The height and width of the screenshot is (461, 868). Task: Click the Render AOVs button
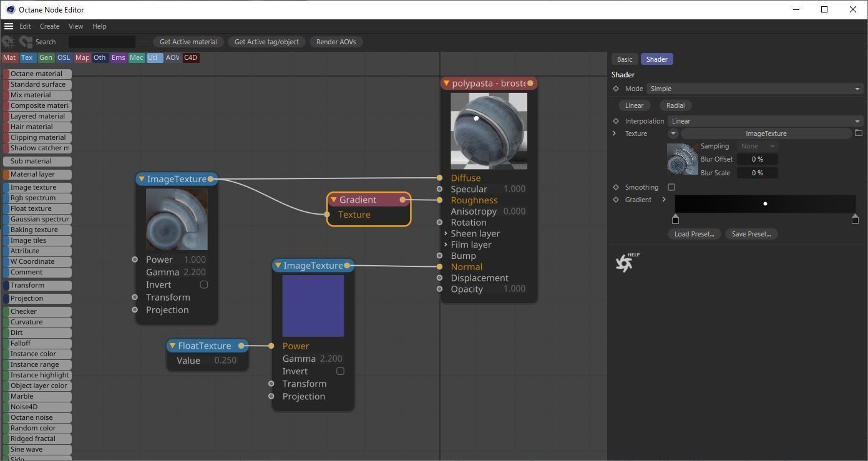point(336,42)
